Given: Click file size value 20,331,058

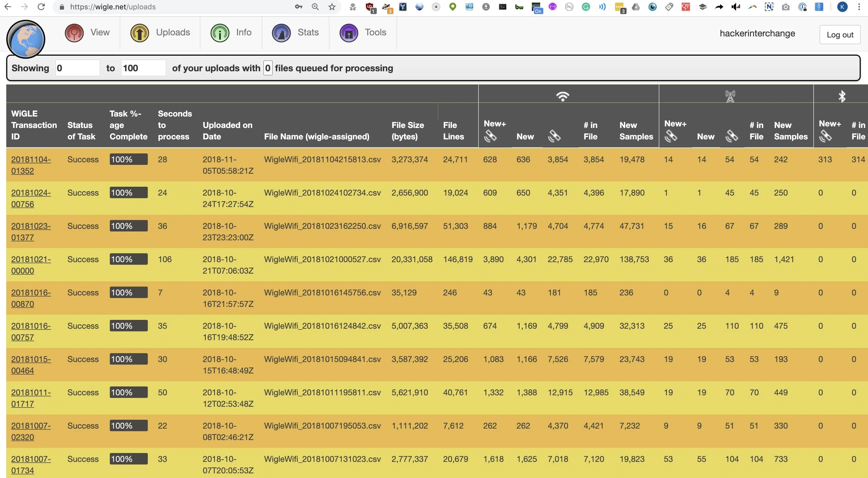Looking at the screenshot, I should pyautogui.click(x=412, y=259).
